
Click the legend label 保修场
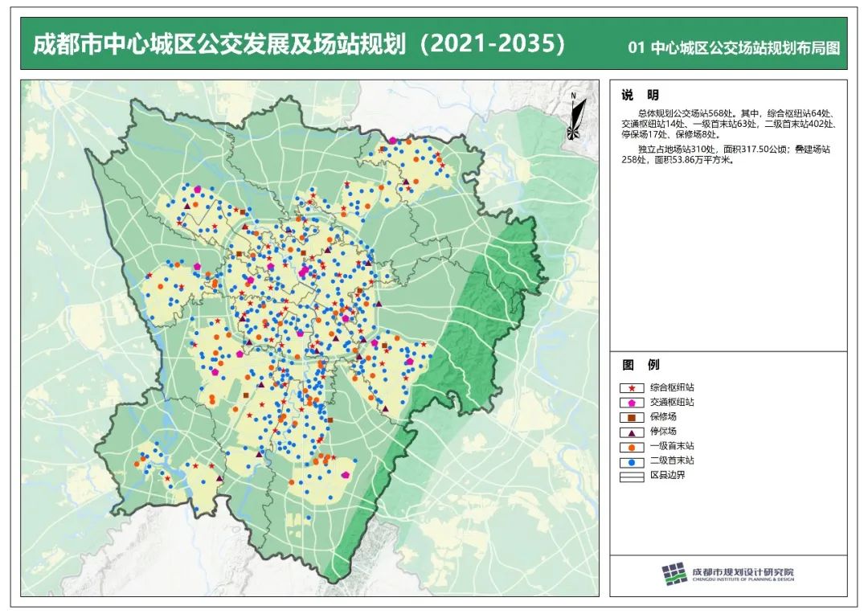662,416
